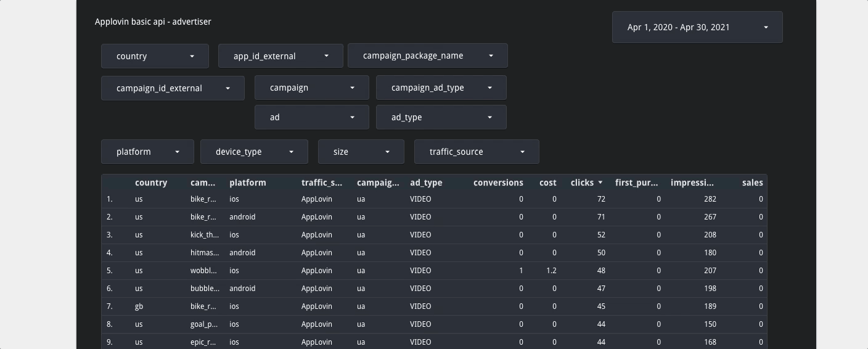Open campaign_id_external filter dropdown
The image size is (868, 349).
tap(173, 88)
